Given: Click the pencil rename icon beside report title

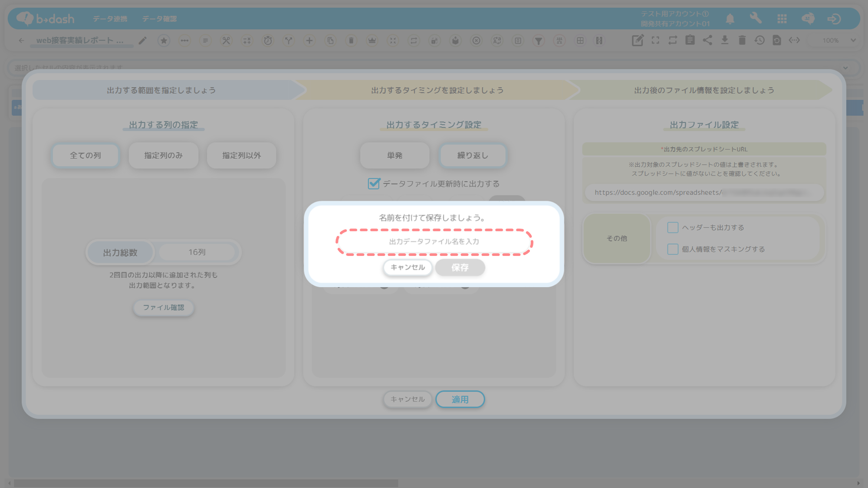Looking at the screenshot, I should point(143,40).
